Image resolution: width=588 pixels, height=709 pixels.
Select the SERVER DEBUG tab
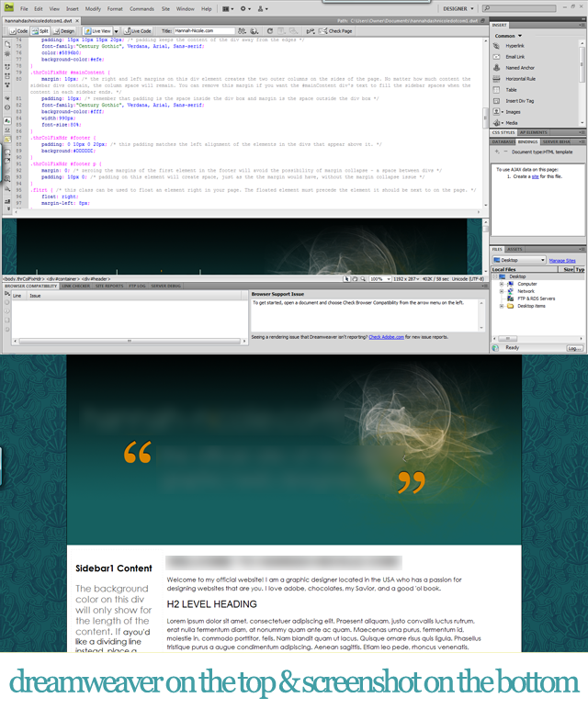click(x=165, y=286)
